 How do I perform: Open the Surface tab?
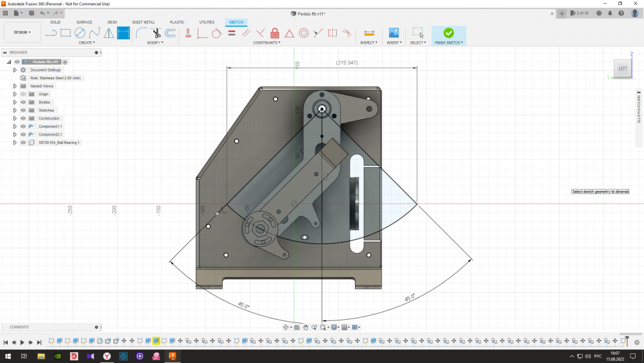[84, 22]
